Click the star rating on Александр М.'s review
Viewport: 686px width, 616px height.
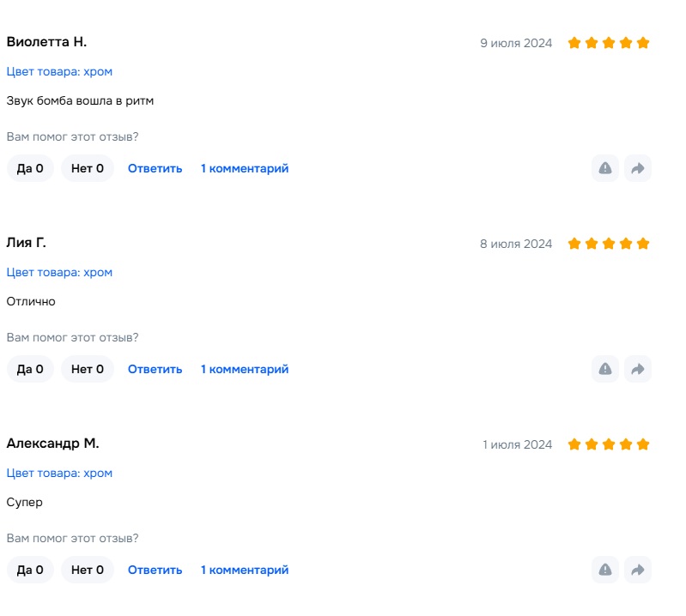coord(609,444)
